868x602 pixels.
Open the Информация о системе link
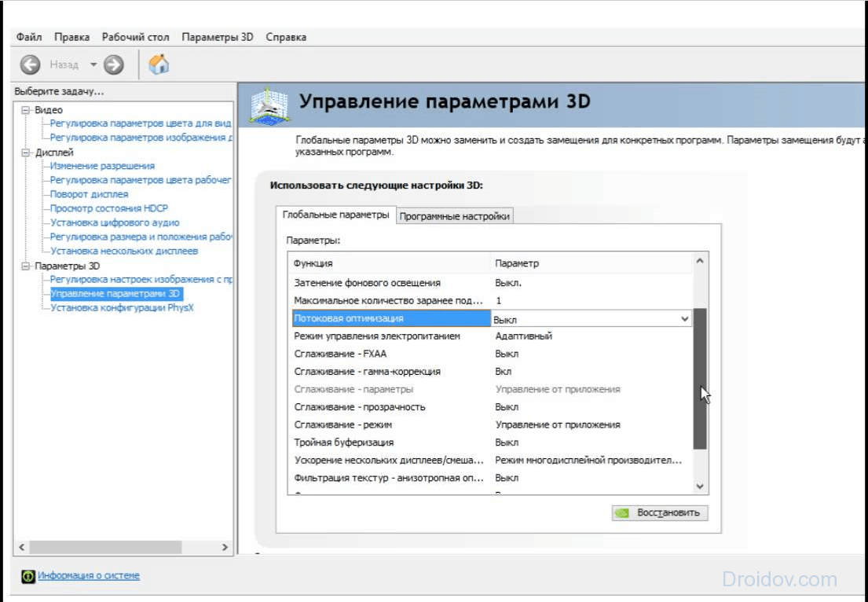click(x=89, y=575)
